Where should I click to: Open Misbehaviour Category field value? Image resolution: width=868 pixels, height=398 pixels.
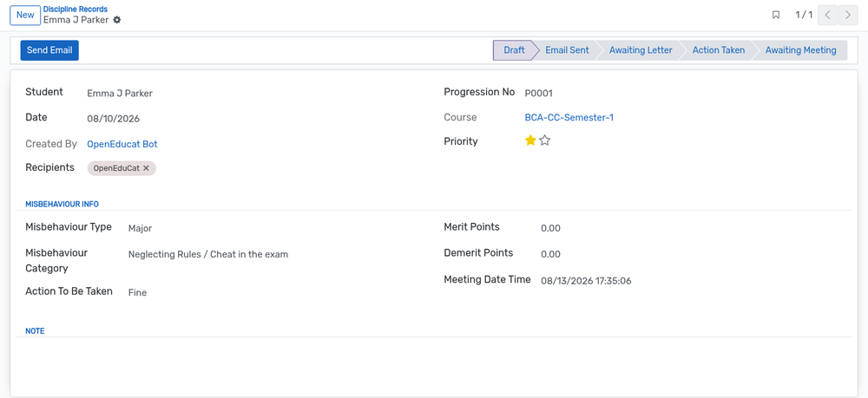(208, 255)
